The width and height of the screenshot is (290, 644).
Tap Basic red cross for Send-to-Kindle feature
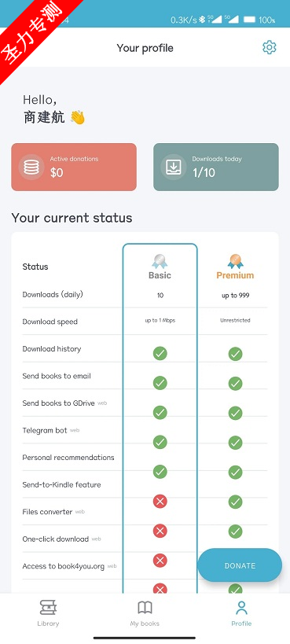[160, 502]
